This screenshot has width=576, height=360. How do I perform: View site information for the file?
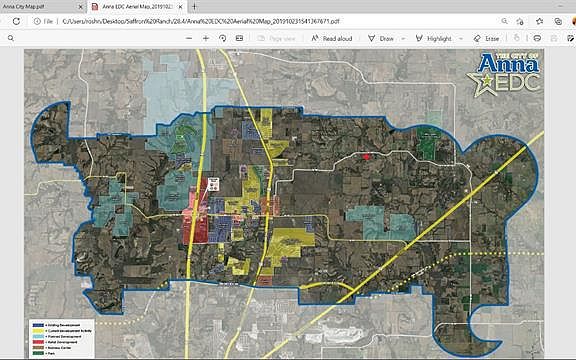(37, 21)
